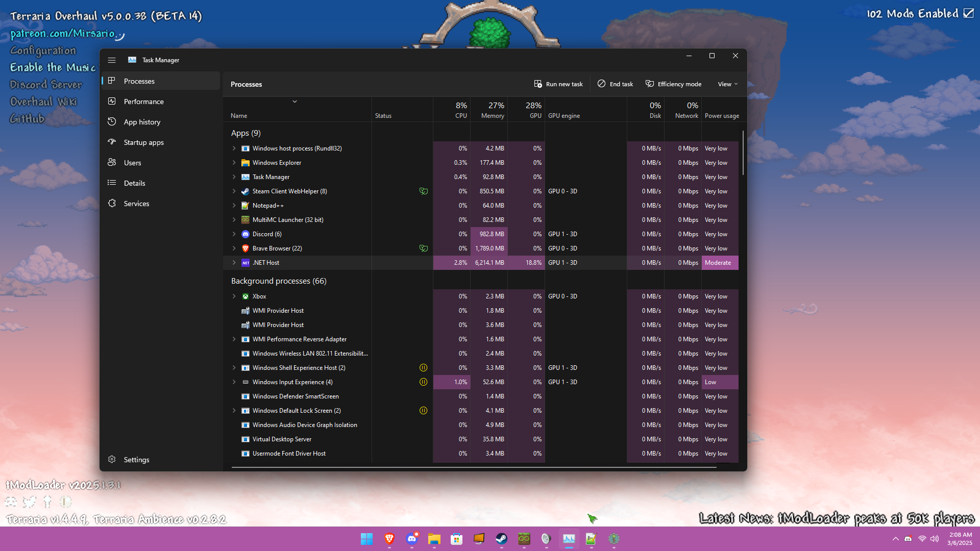Open the volume control in system tray
Image resolution: width=980 pixels, height=551 pixels.
pyautogui.click(x=935, y=539)
